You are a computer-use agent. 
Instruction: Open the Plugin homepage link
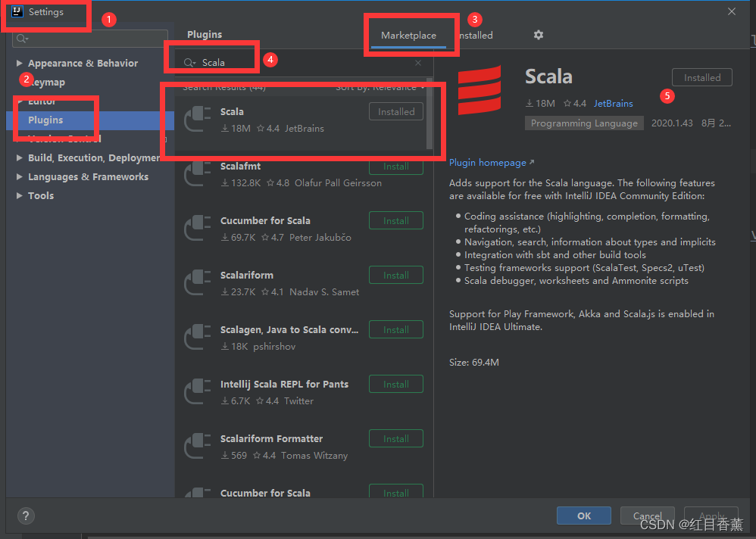coord(487,162)
